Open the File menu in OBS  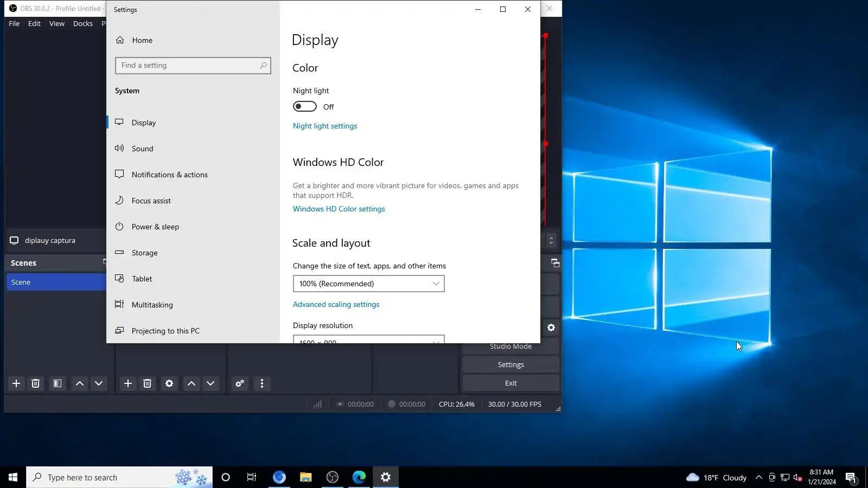[14, 24]
